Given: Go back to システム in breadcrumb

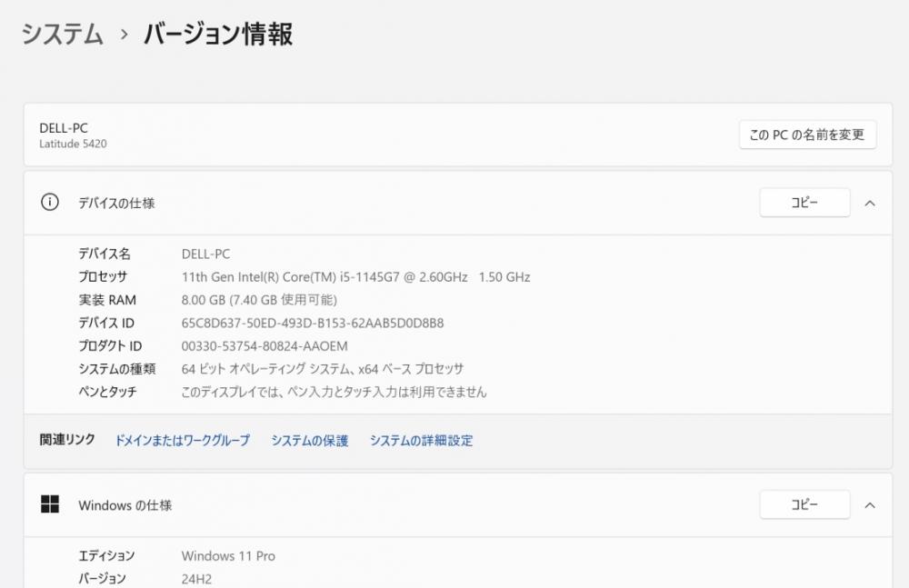Looking at the screenshot, I should click(63, 34).
